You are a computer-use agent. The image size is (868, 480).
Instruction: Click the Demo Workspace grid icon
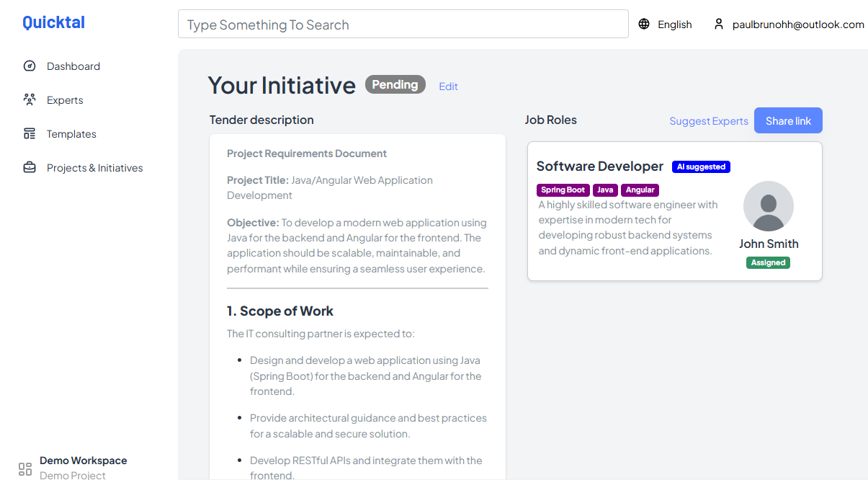coord(25,468)
